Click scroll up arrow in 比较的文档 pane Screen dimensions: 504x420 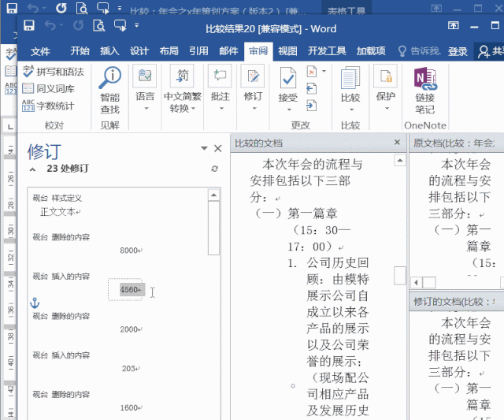(x=399, y=160)
